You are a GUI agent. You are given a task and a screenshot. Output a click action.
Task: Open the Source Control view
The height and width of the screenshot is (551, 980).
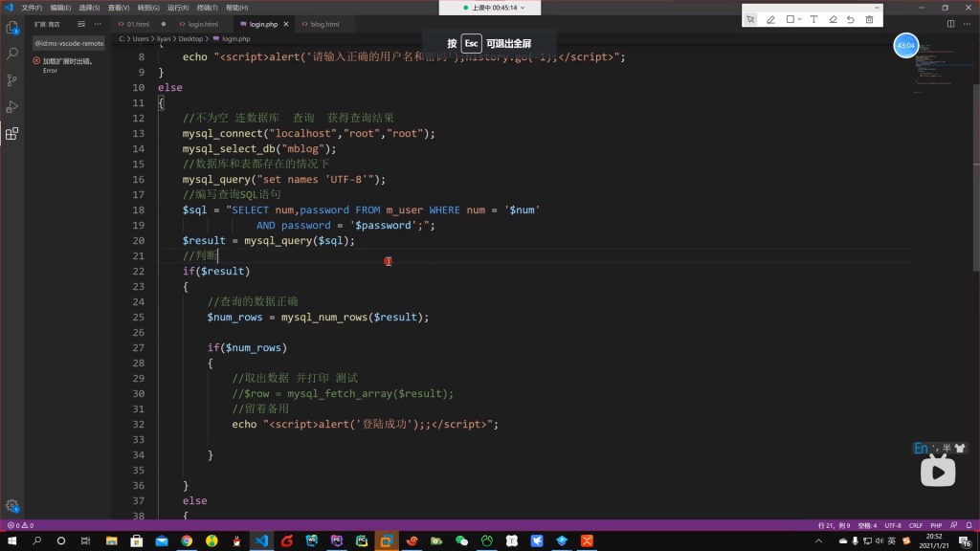[x=12, y=80]
